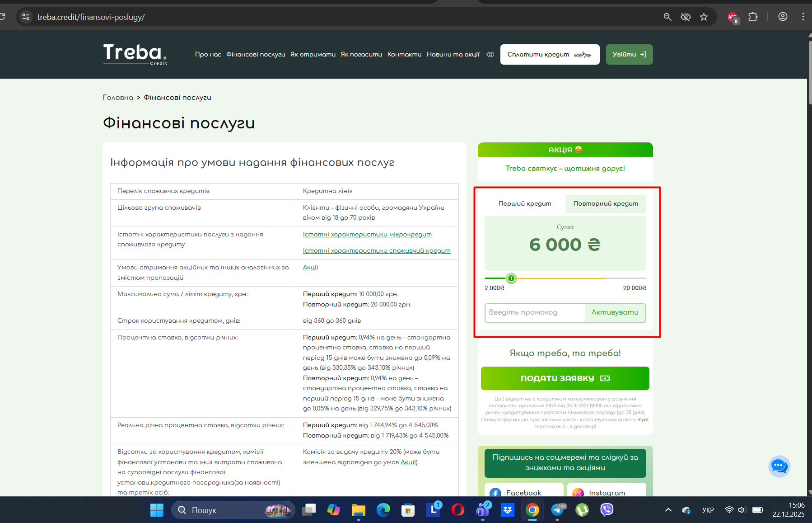This screenshot has width=812, height=523.
Task: Click the Активувати promo code button
Action: (x=615, y=313)
